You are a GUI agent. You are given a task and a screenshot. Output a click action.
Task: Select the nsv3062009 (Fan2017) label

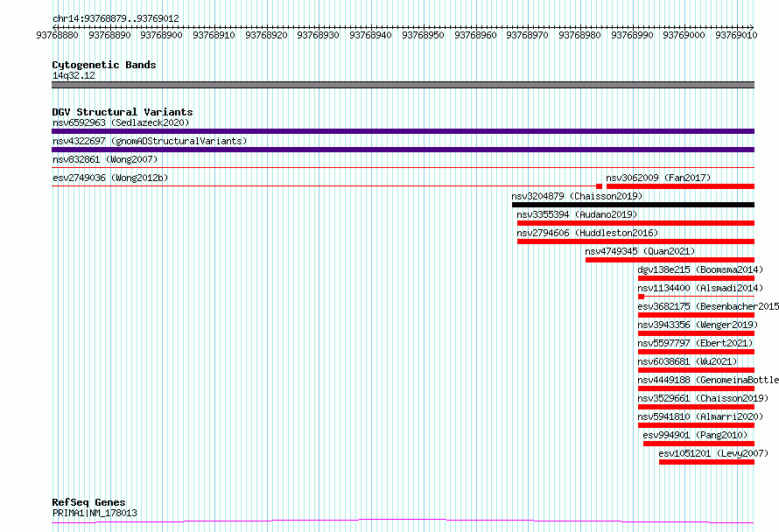click(658, 178)
